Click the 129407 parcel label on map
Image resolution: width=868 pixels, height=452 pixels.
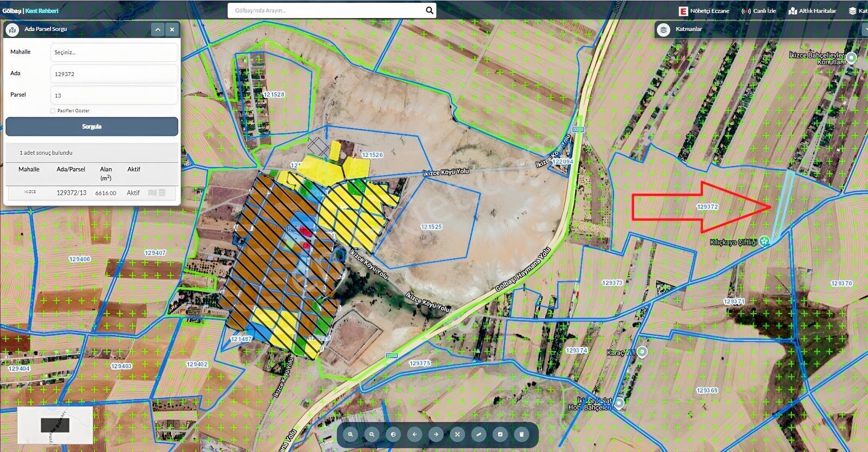(155, 253)
